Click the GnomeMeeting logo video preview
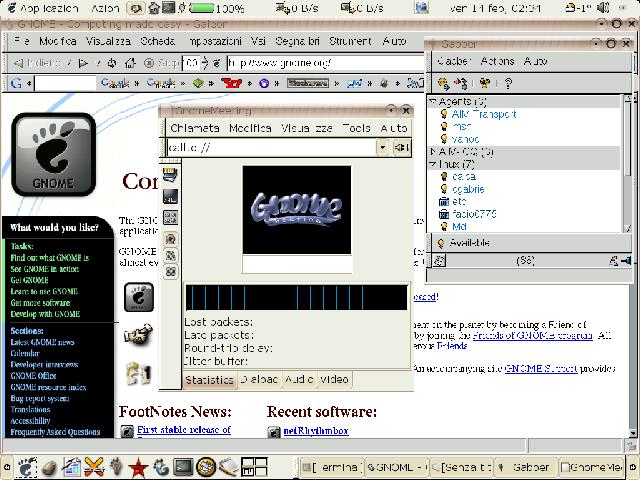 [297, 210]
